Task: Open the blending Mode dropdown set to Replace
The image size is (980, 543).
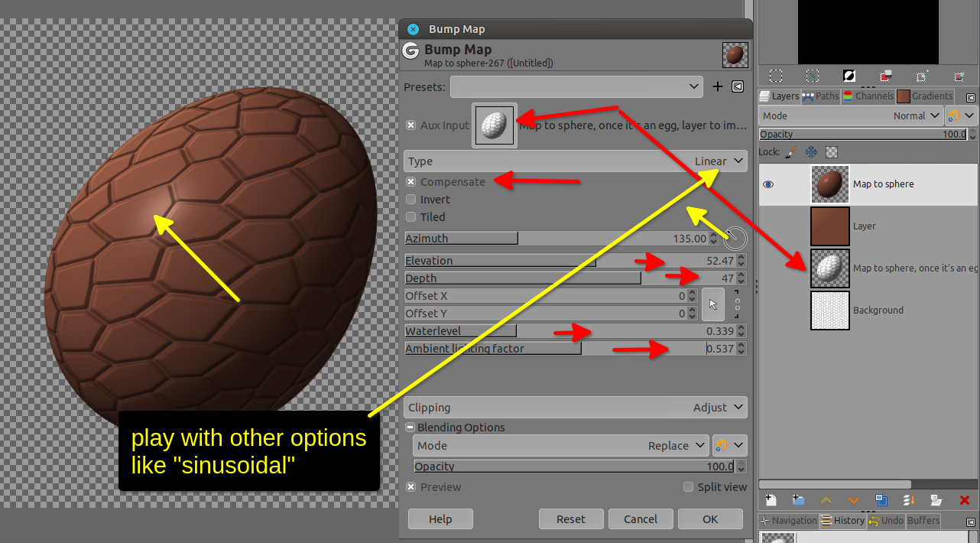Action: pos(562,445)
